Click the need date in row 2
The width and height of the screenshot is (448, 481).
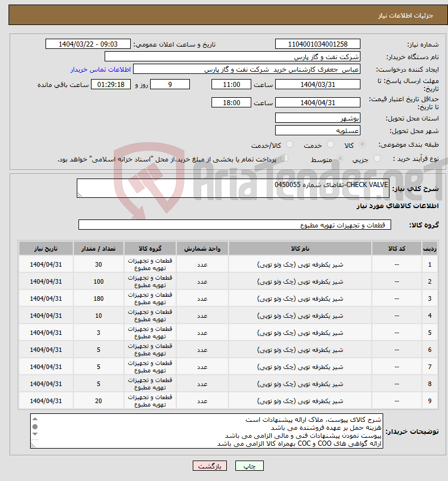[x=46, y=281]
